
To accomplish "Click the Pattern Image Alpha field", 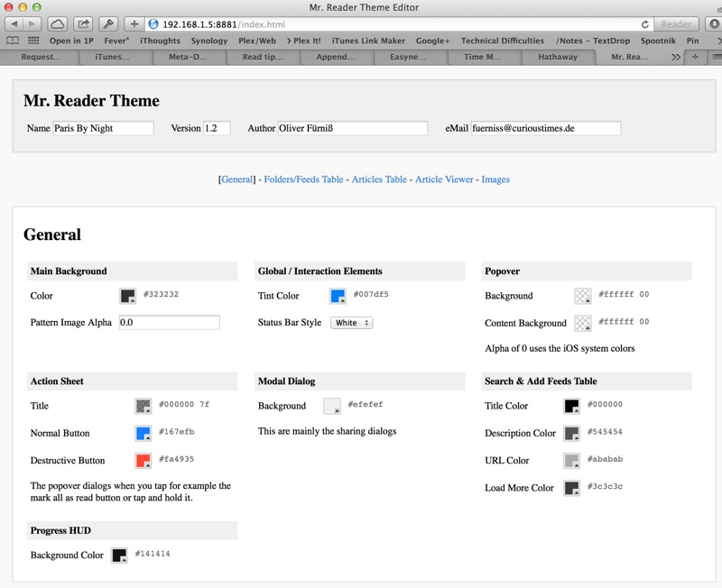I will [x=170, y=323].
